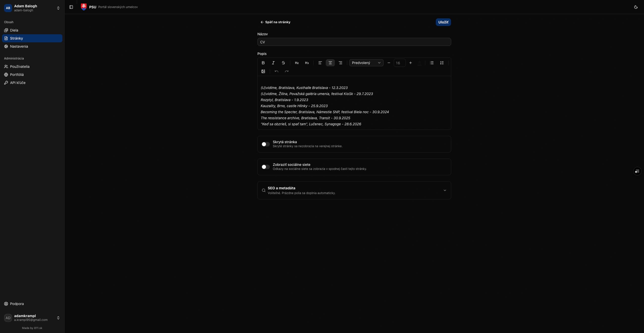Insert a numbered list

tap(442, 63)
